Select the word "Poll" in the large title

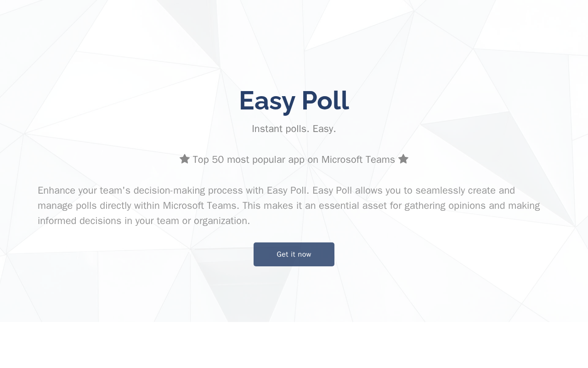click(326, 100)
